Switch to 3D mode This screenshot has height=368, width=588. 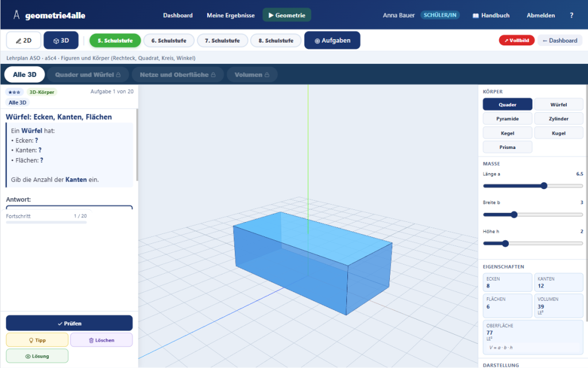point(61,41)
